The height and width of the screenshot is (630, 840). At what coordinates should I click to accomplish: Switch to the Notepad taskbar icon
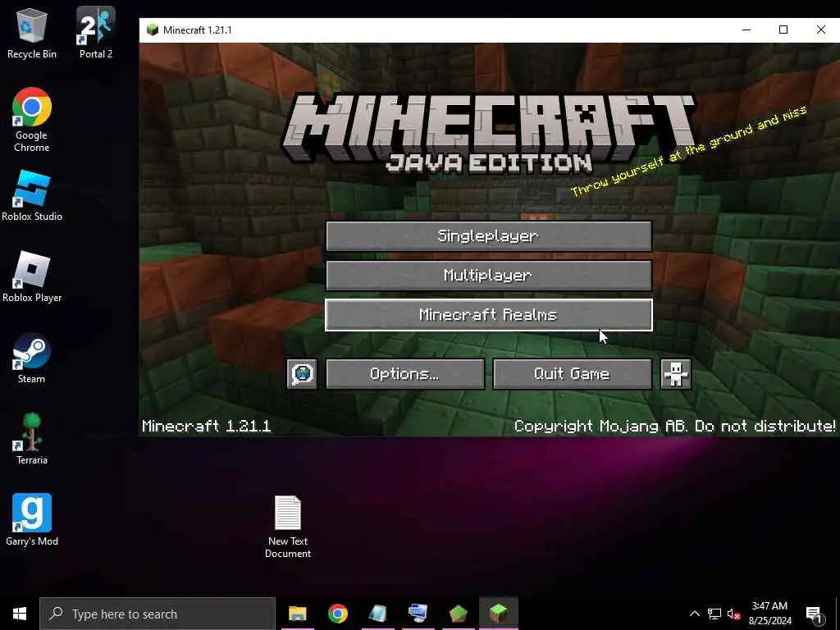click(x=377, y=614)
